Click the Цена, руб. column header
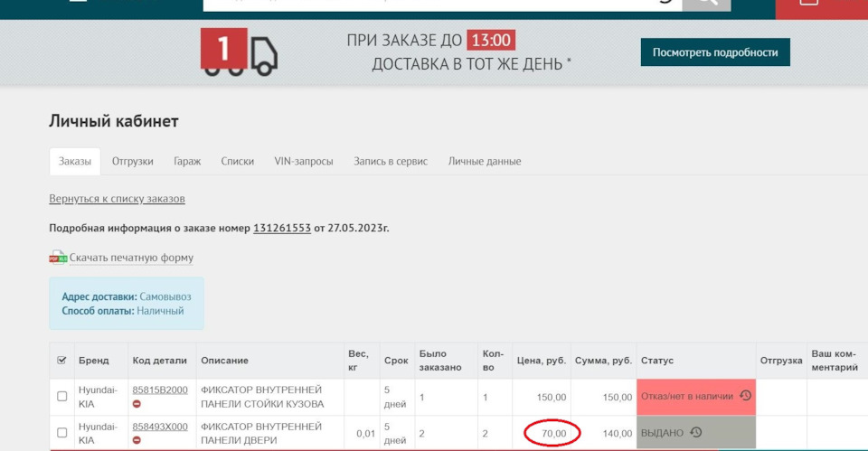 coord(542,361)
